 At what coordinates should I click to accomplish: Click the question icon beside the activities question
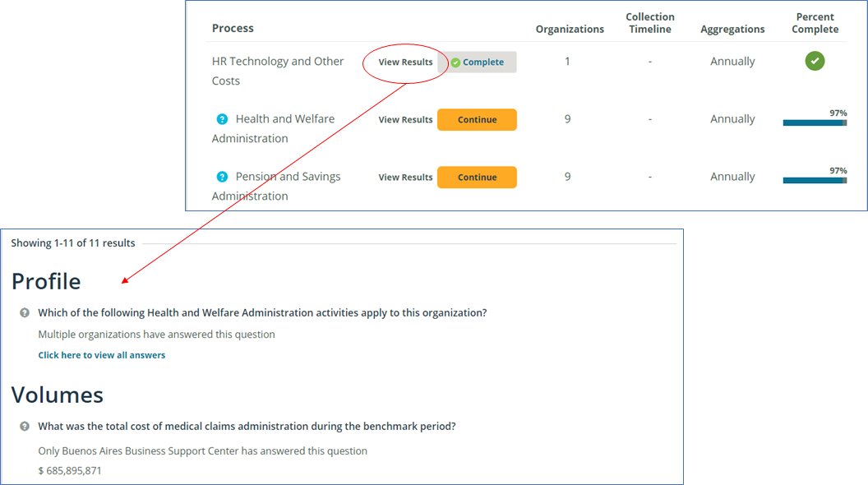(x=25, y=313)
